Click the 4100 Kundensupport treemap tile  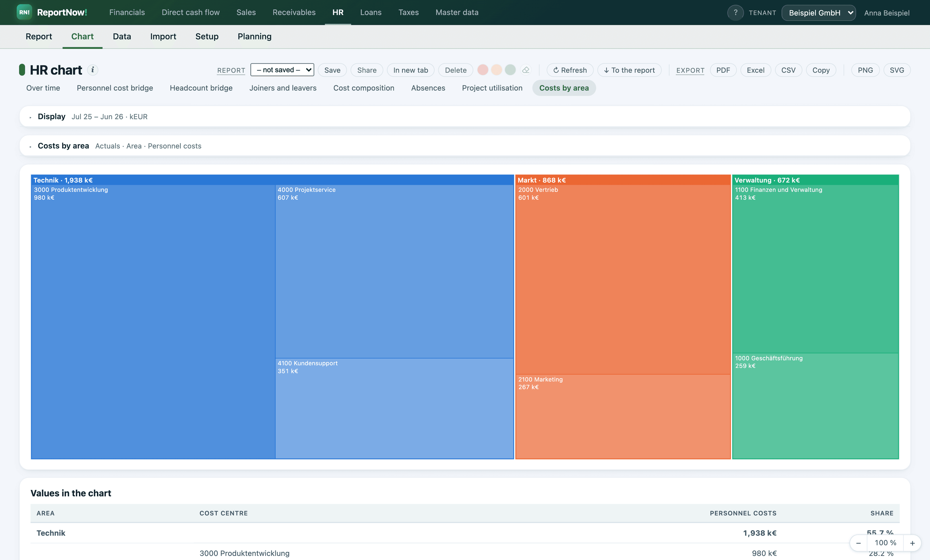395,409
